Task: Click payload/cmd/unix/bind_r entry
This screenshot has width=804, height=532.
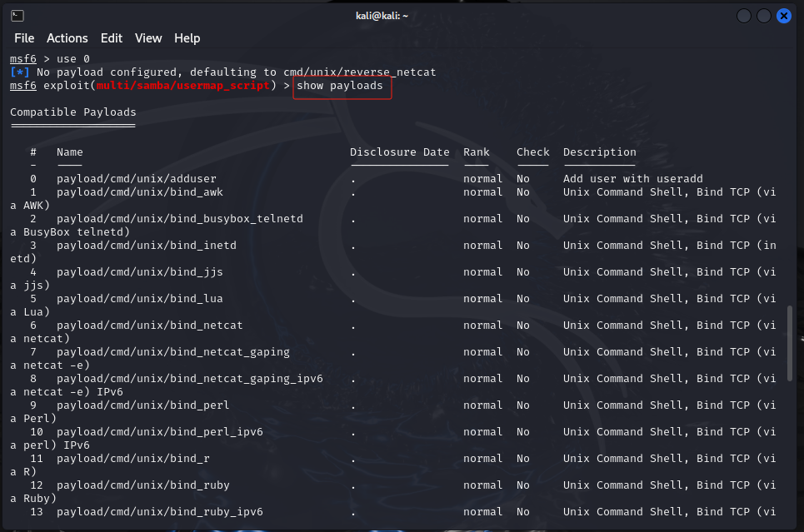Action: coord(133,459)
